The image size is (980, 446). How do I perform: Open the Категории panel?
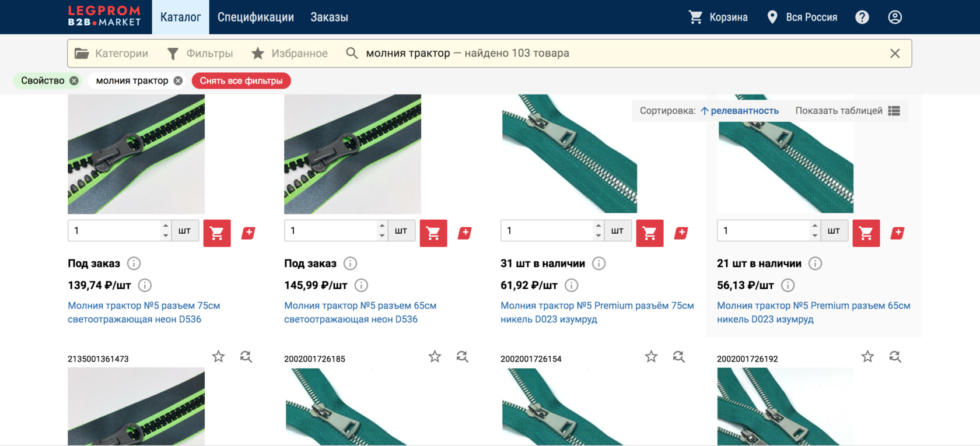point(111,53)
